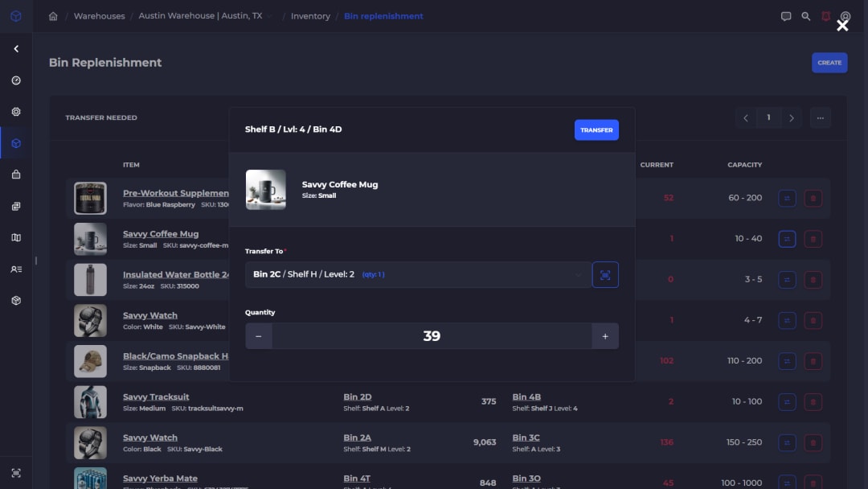Open the chat messages icon

click(785, 16)
